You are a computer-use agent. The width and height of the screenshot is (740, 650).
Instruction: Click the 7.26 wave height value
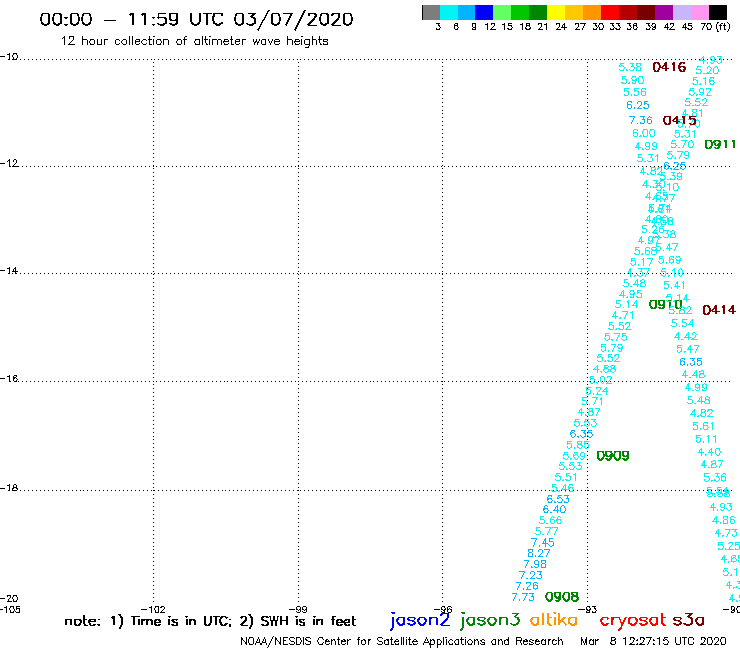coord(527,586)
